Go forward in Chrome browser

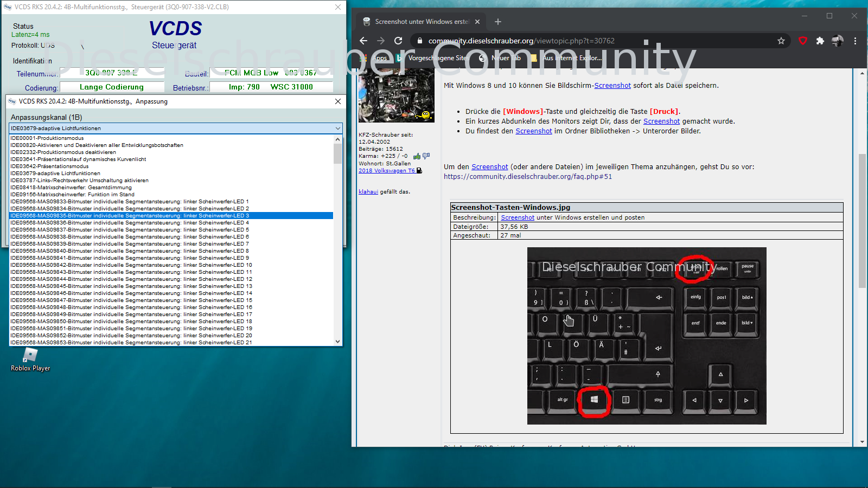(x=381, y=41)
